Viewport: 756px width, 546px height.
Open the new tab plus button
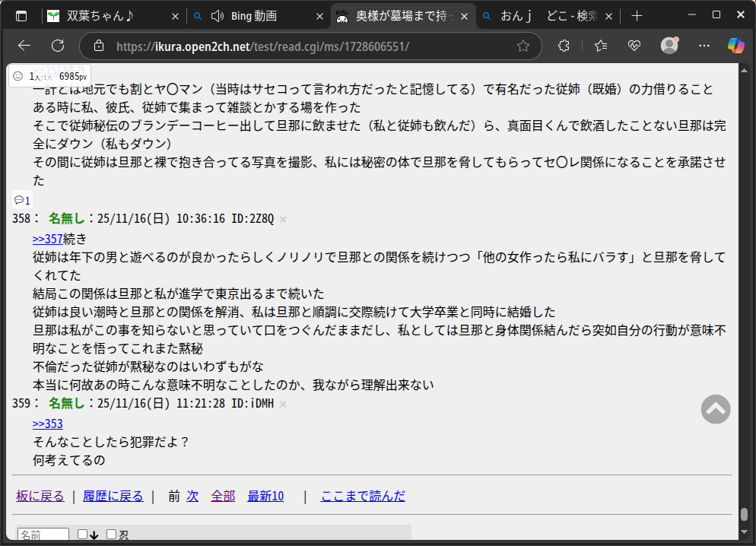pyautogui.click(x=637, y=16)
